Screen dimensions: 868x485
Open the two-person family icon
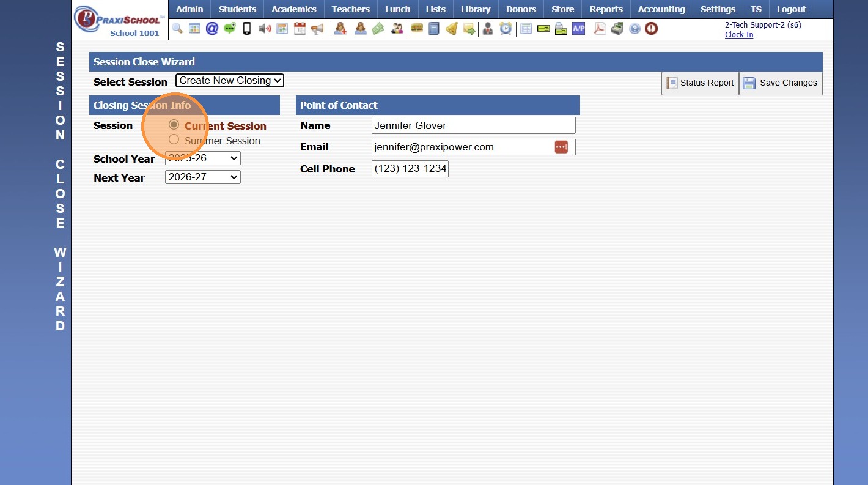click(x=397, y=29)
